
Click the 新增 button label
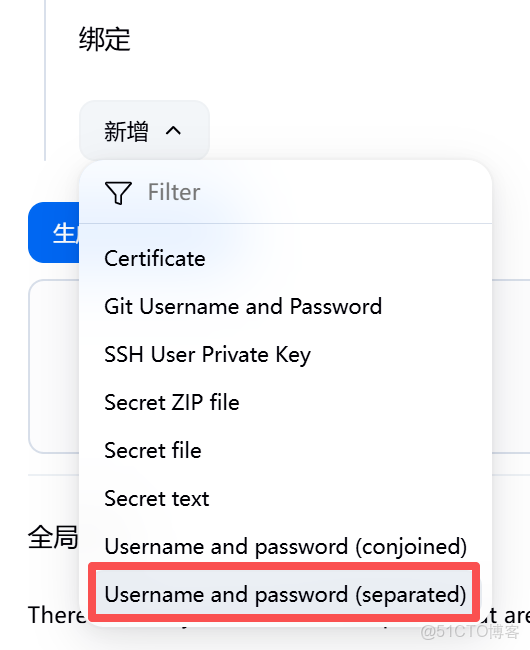coord(126,131)
